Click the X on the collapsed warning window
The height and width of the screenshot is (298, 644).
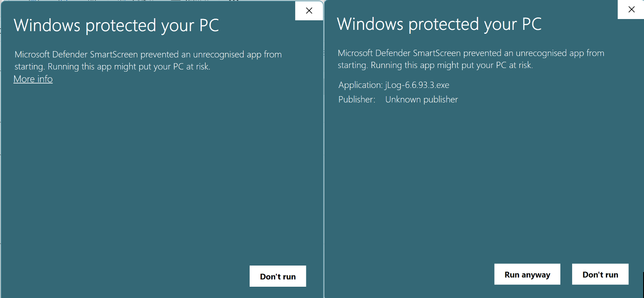coord(309,10)
